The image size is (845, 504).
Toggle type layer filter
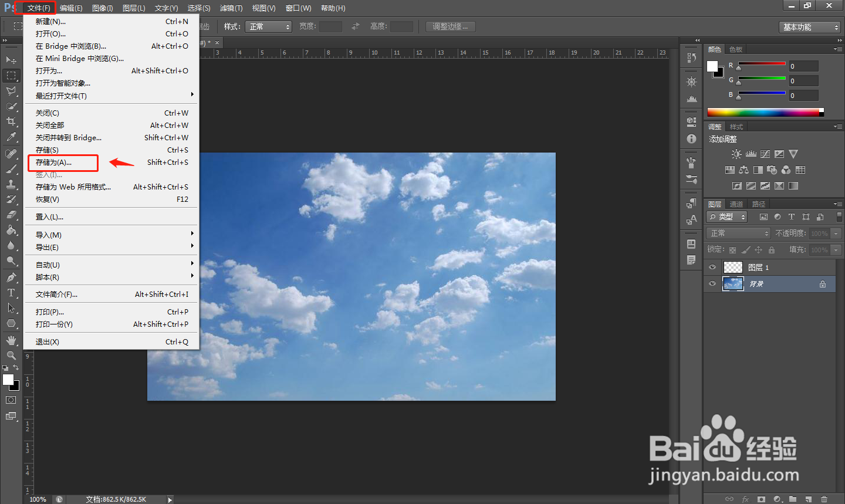click(792, 217)
